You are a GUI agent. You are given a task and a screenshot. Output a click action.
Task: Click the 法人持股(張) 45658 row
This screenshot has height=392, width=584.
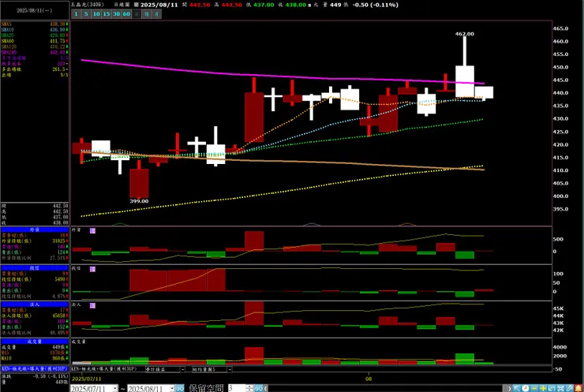35,315
